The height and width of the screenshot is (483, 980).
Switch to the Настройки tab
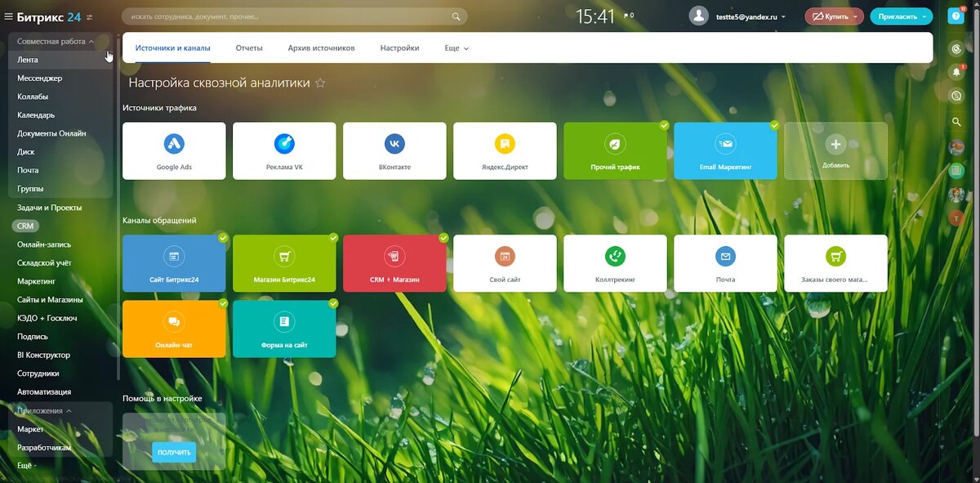399,48
